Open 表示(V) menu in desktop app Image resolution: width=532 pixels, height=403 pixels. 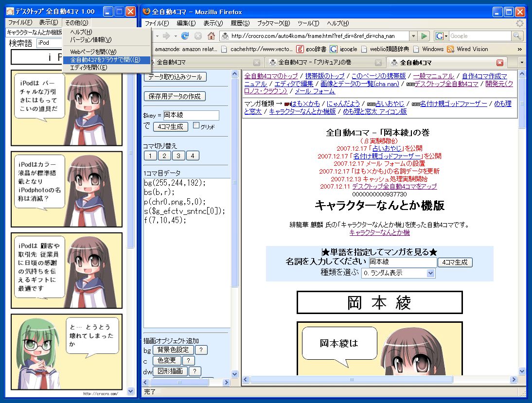49,22
